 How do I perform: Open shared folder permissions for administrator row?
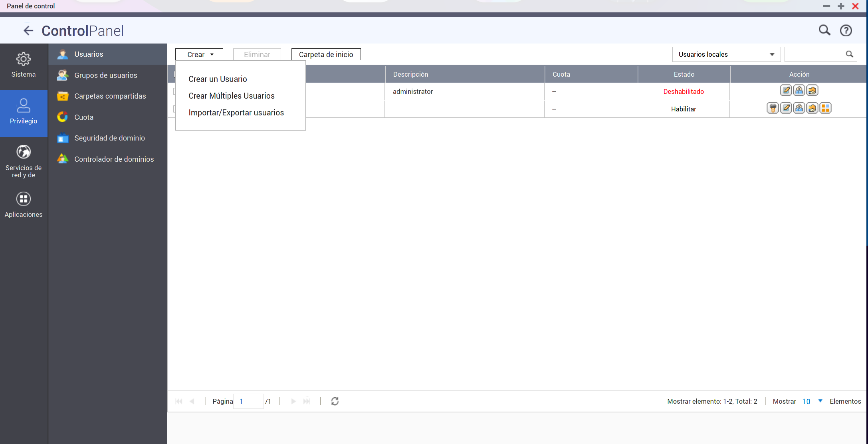812,91
